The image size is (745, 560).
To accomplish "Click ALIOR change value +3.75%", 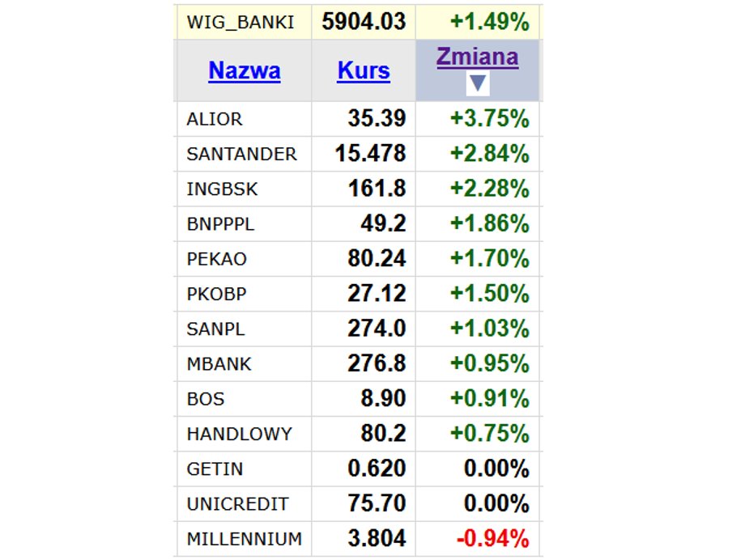I will (489, 119).
